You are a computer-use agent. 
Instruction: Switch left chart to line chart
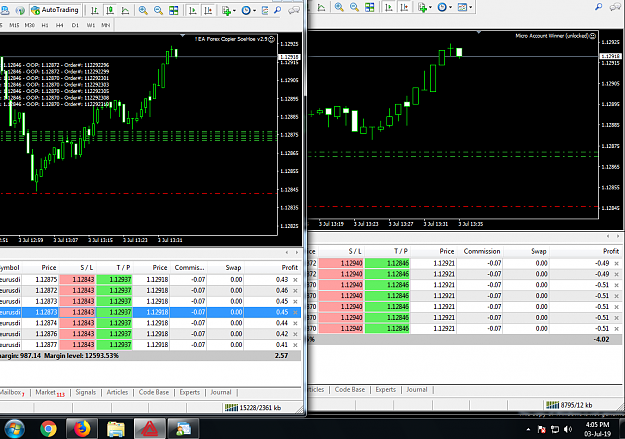pyautogui.click(x=125, y=10)
